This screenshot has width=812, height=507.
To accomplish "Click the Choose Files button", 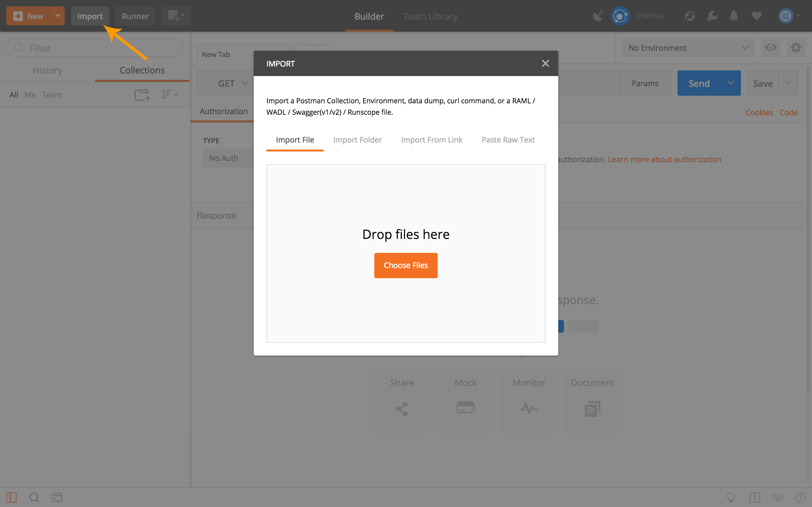I will 406,265.
